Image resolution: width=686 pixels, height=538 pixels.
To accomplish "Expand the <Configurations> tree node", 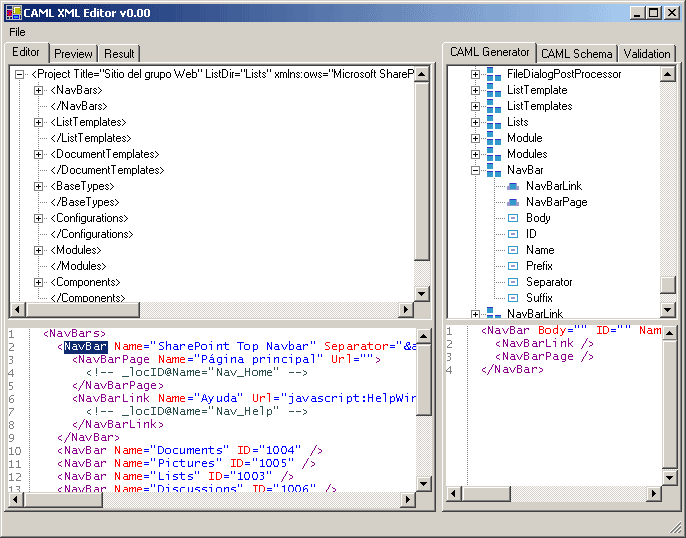I will (x=38, y=218).
